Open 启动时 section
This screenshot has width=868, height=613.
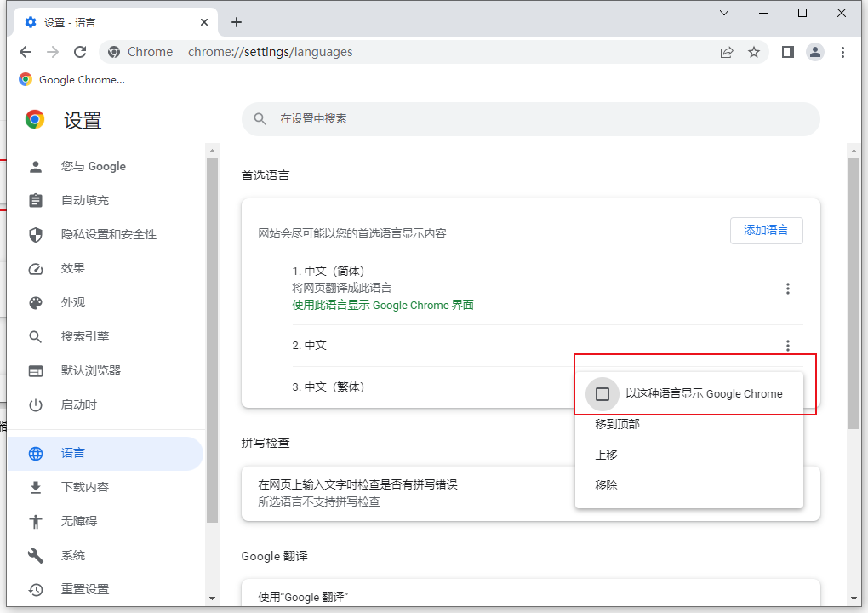pos(106,404)
